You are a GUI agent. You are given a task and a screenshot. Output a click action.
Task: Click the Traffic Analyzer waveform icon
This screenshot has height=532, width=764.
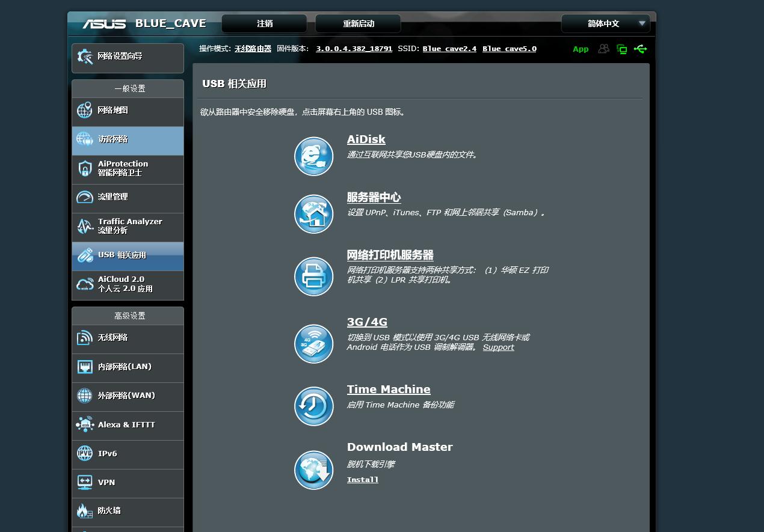click(x=85, y=226)
